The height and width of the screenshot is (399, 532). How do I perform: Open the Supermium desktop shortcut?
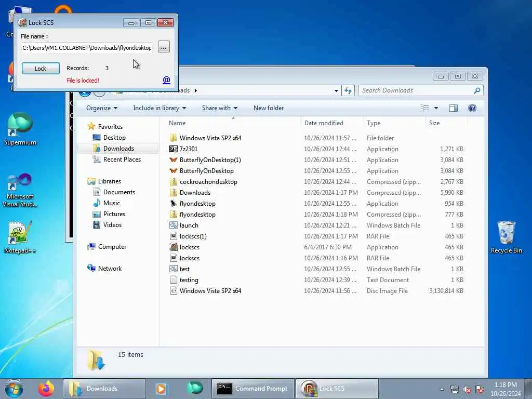[20, 129]
